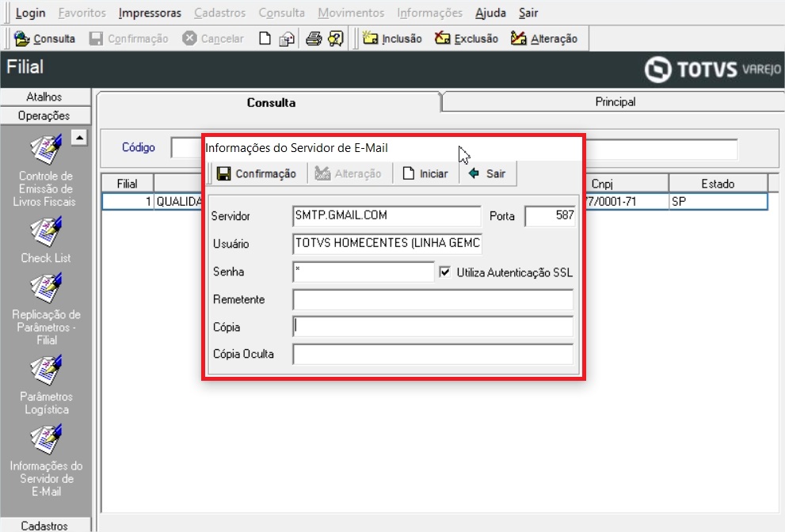The image size is (785, 532).
Task: Click the grayed Cancelar toolbar button
Action: tap(213, 39)
